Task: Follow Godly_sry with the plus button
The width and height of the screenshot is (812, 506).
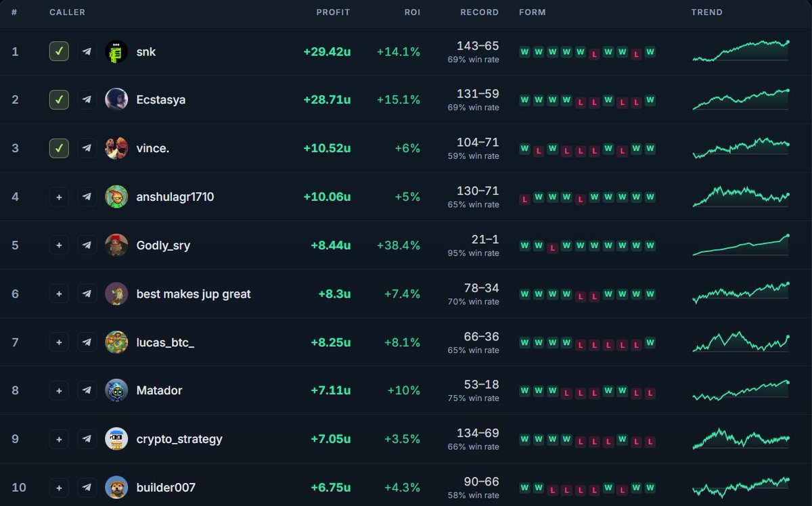Action: coord(59,245)
